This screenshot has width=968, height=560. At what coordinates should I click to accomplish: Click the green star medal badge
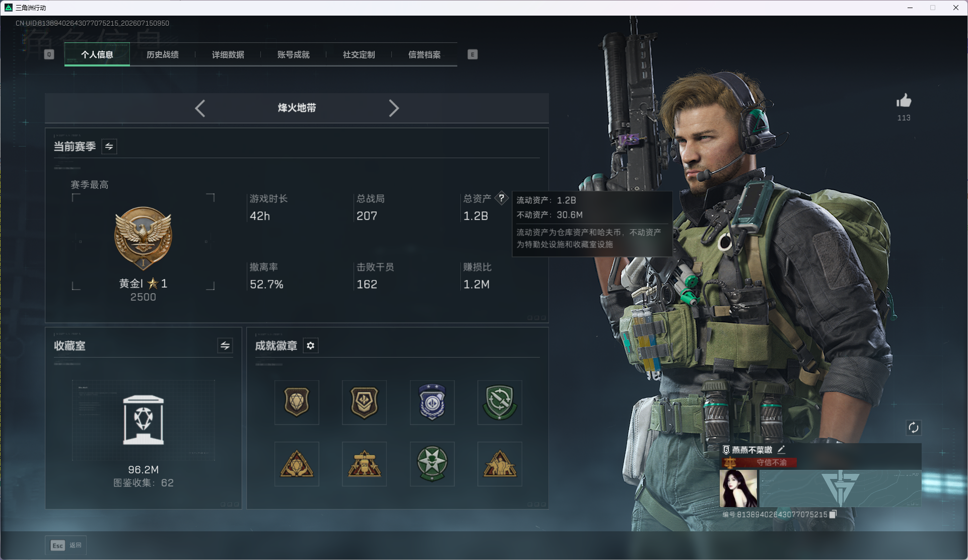tap(432, 464)
